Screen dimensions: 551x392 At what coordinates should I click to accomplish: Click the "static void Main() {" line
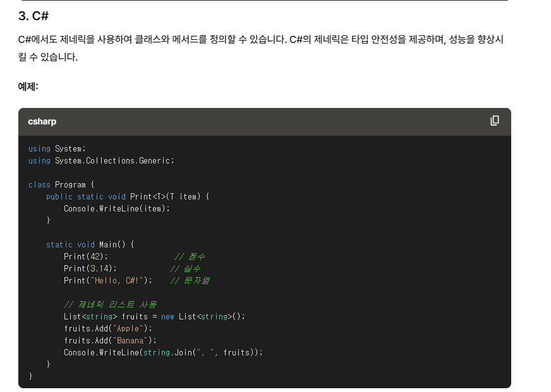click(90, 244)
